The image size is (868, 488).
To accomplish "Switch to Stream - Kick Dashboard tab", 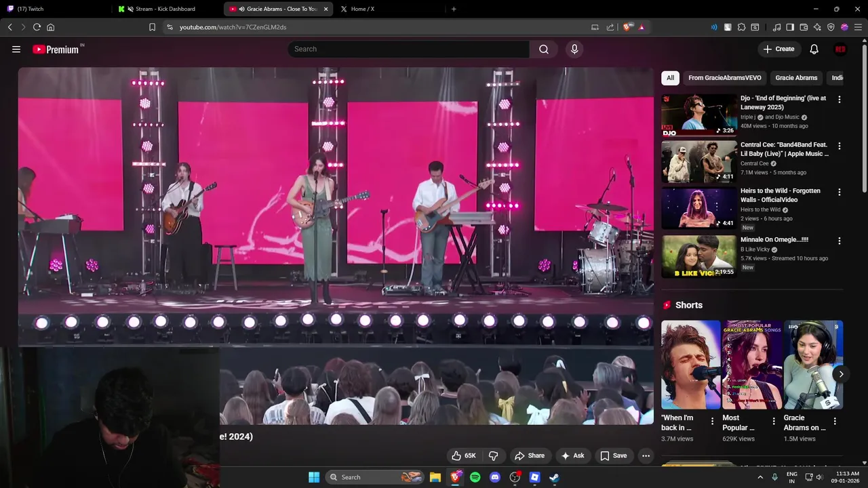I will click(x=165, y=9).
